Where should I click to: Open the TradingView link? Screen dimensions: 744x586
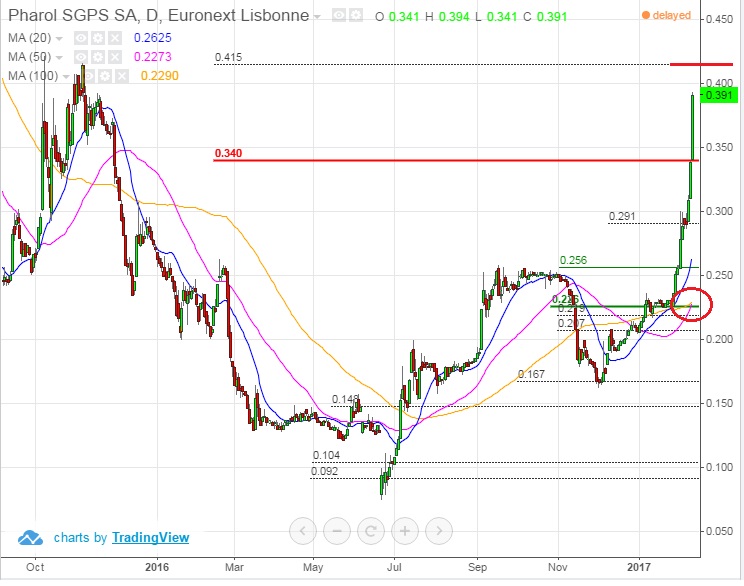pyautogui.click(x=150, y=538)
